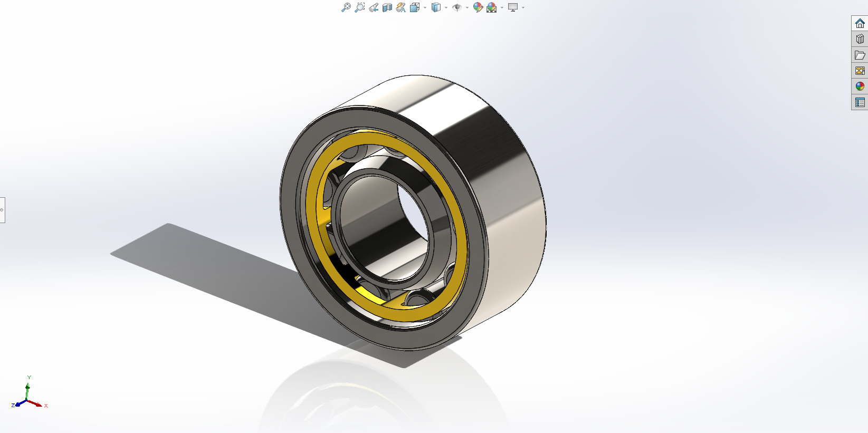868x433 pixels.
Task: Open the Edit Appearance tool
Action: (478, 7)
